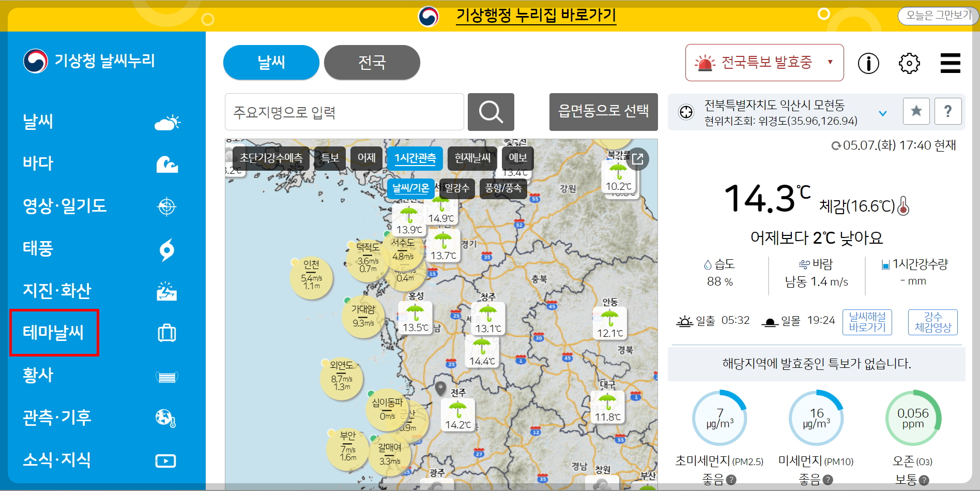Open the hamburger menu icon
The image size is (980, 491).
click(x=950, y=63)
